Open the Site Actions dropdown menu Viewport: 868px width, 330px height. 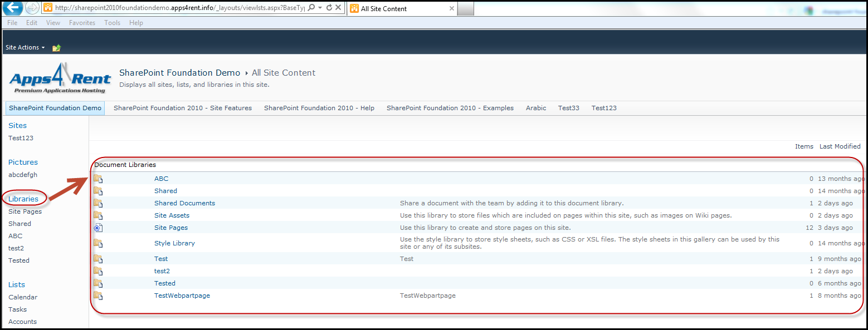(25, 48)
